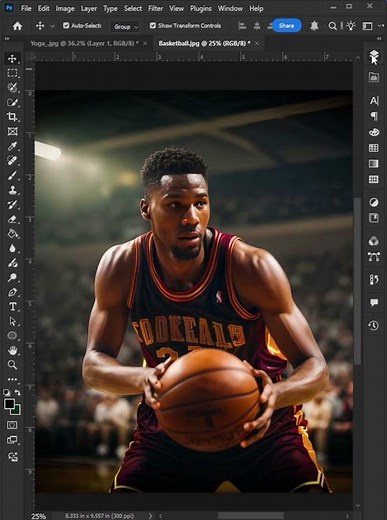Select the Clone Stamp tool

pos(12,190)
